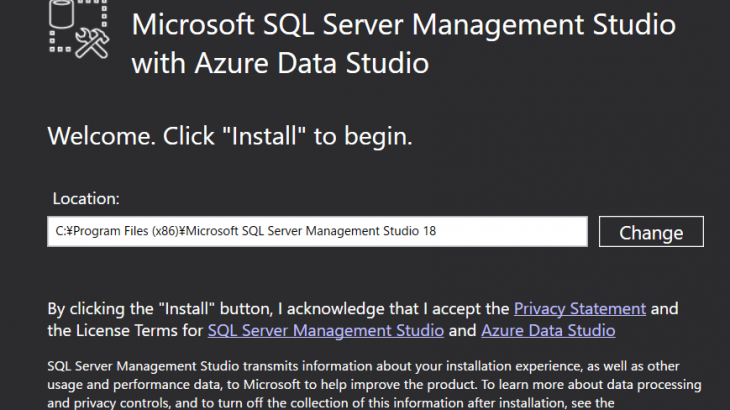Image resolution: width=730 pixels, height=410 pixels.
Task: Open the Azure Data Studio license link
Action: [548, 330]
